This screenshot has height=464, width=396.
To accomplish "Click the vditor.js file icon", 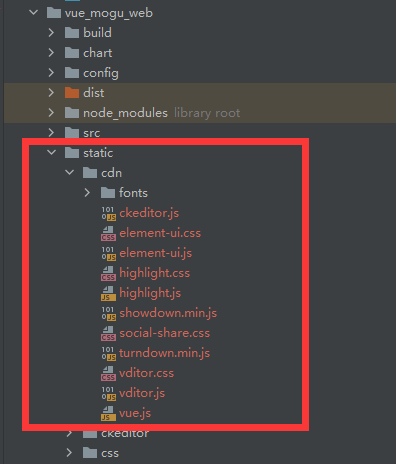I will coord(108,393).
